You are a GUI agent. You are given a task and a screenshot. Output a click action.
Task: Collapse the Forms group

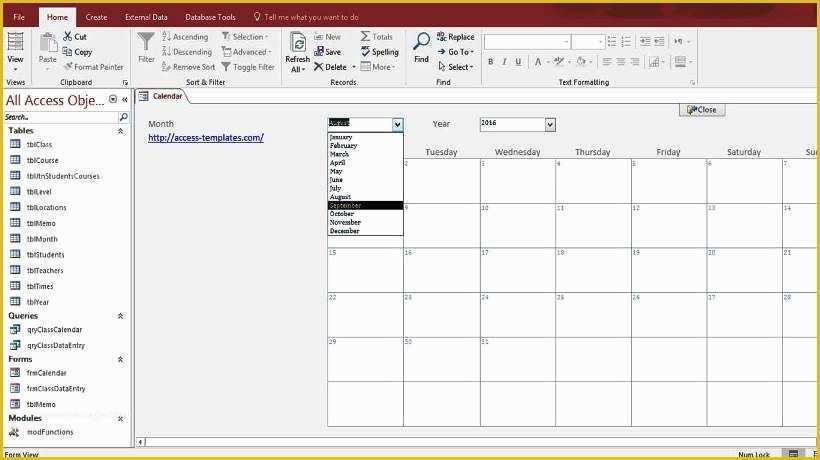120,359
